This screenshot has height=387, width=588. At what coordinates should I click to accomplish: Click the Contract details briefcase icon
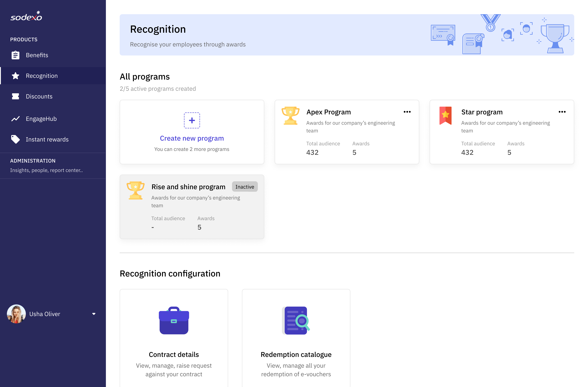tap(174, 320)
